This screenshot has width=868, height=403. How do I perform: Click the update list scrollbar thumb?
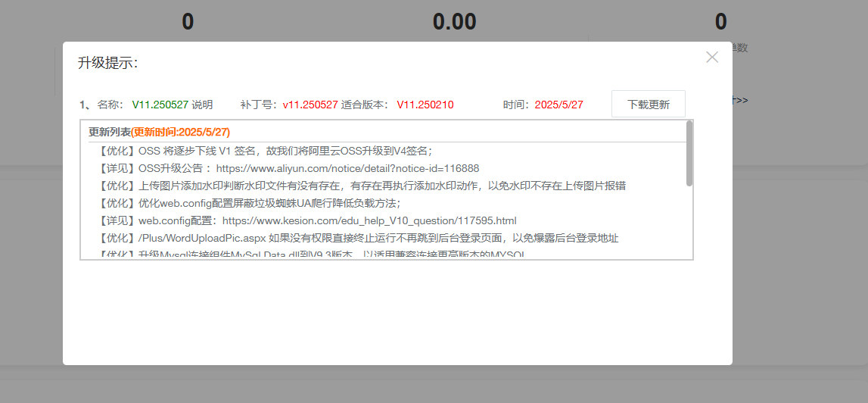[x=689, y=153]
